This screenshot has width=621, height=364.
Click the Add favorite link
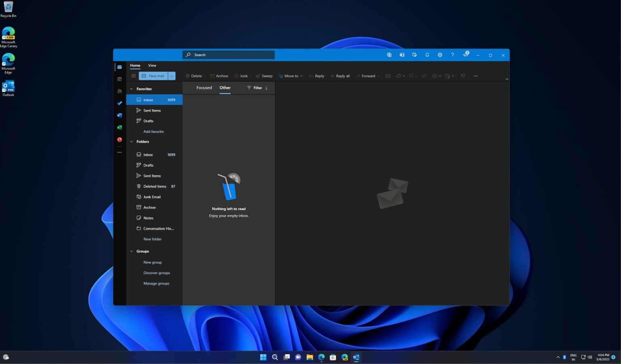153,131
